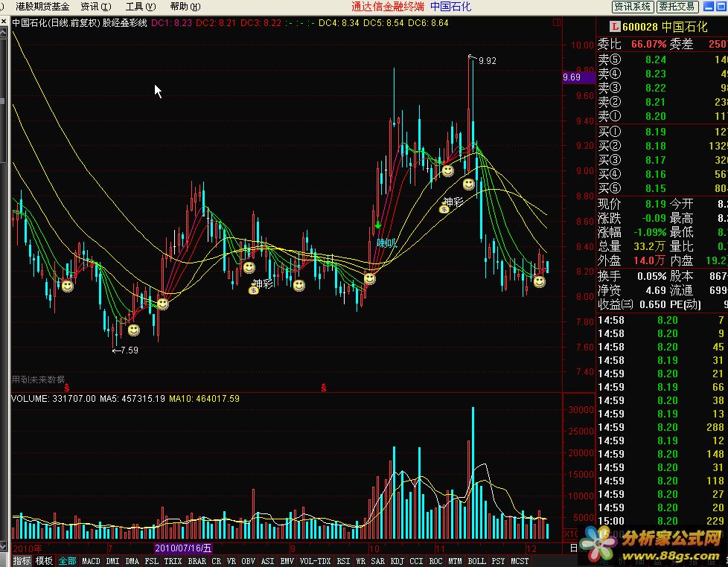The height and width of the screenshot is (567, 728).
Task: Select the ROC indicator tab
Action: 435,561
